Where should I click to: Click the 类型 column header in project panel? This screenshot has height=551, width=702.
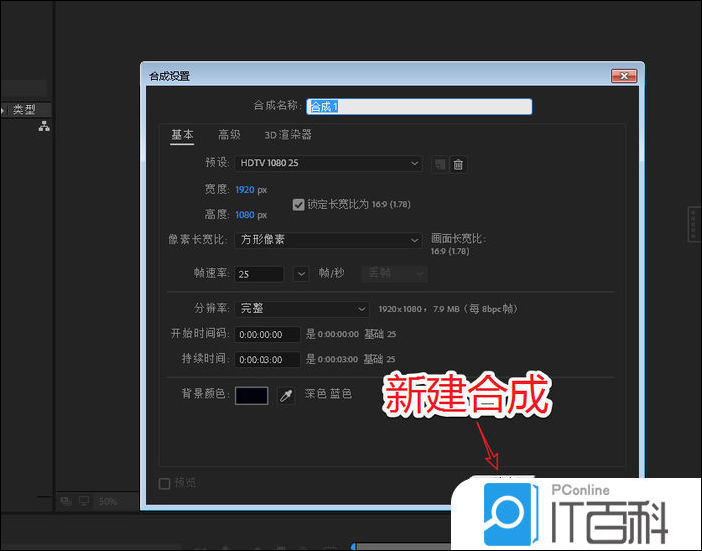[x=24, y=109]
